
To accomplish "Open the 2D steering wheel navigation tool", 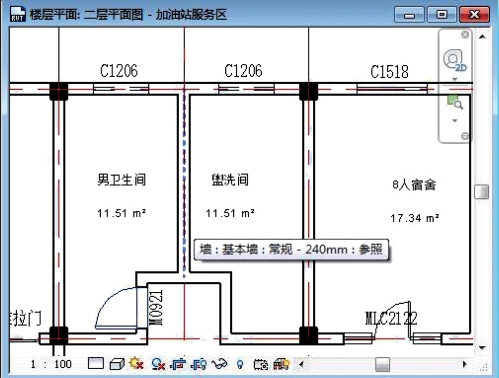I will click(455, 60).
